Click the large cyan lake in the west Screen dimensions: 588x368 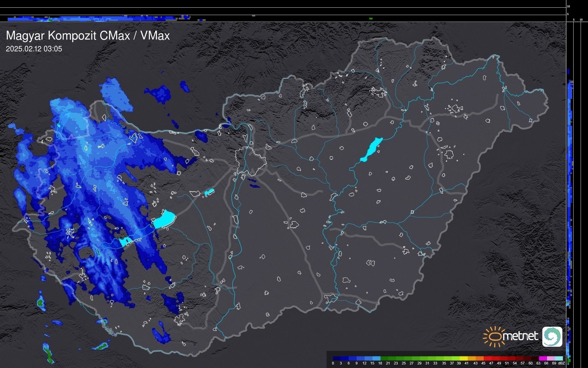164,220
